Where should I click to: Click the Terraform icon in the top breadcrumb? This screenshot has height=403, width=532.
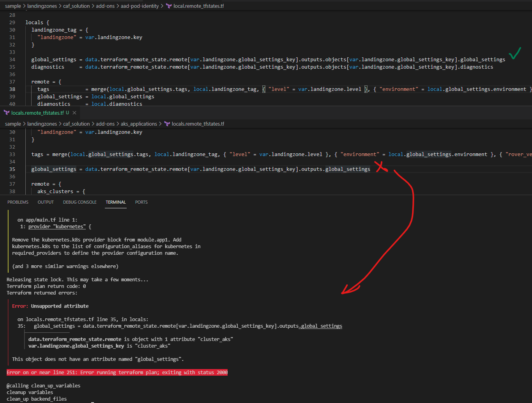[x=168, y=6]
